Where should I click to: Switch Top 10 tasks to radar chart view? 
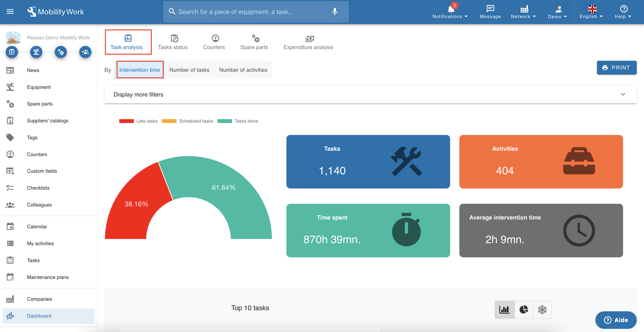[542, 310]
